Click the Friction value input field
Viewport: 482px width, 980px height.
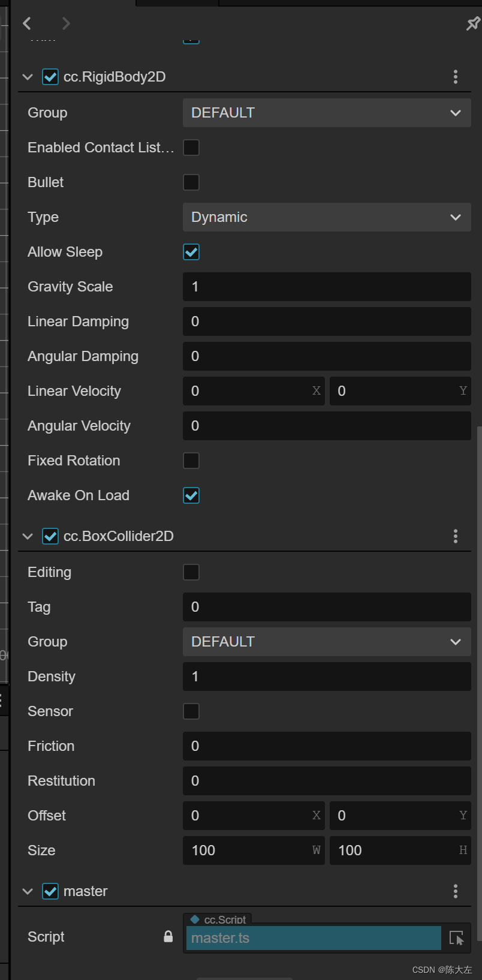[327, 746]
